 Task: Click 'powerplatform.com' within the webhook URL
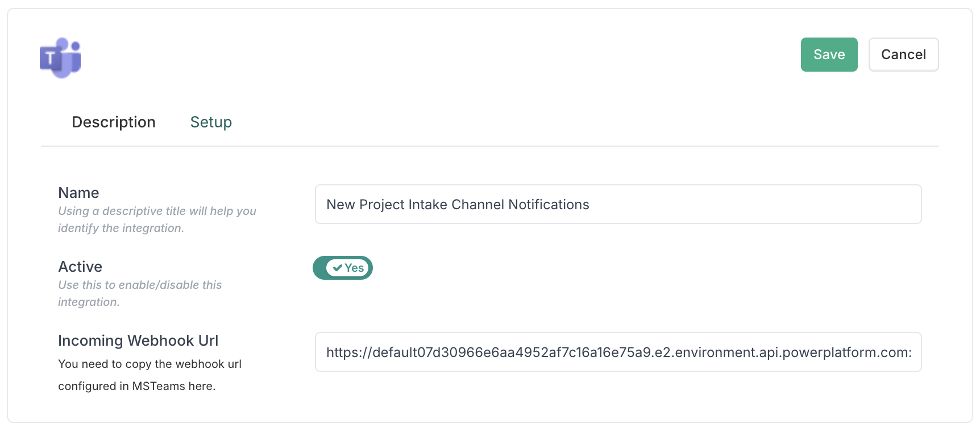(846, 353)
